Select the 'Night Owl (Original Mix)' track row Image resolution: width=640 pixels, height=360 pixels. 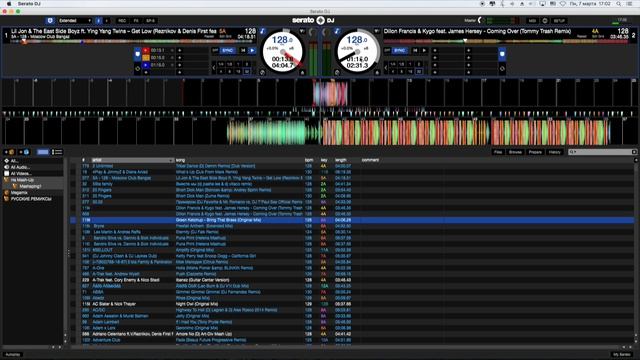(351, 304)
